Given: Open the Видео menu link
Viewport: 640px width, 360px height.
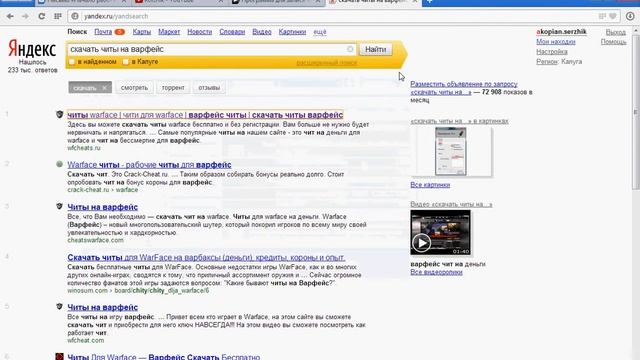Looking at the screenshot, I should pyautogui.click(x=262, y=32).
